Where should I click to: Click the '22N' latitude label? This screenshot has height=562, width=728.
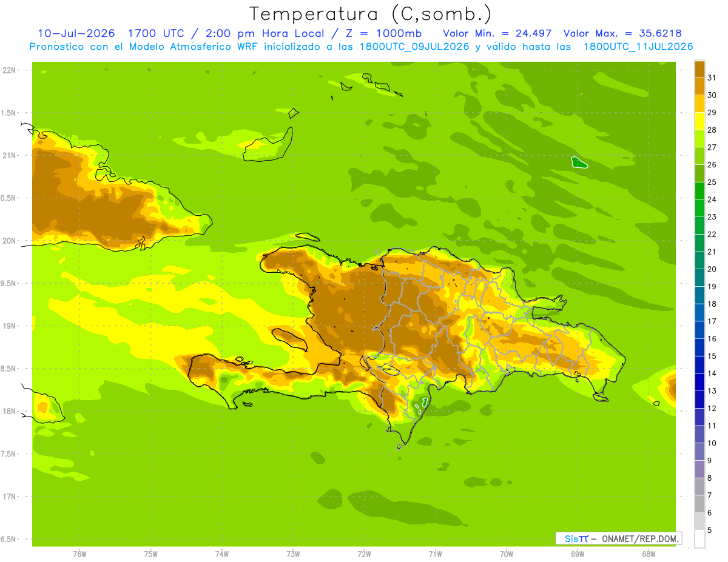pos(10,70)
